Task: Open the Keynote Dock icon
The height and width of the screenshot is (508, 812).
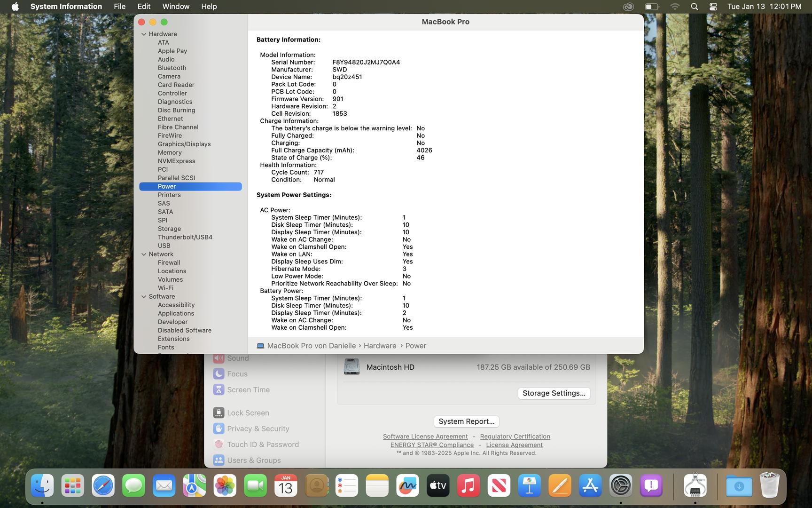Action: pos(529,486)
